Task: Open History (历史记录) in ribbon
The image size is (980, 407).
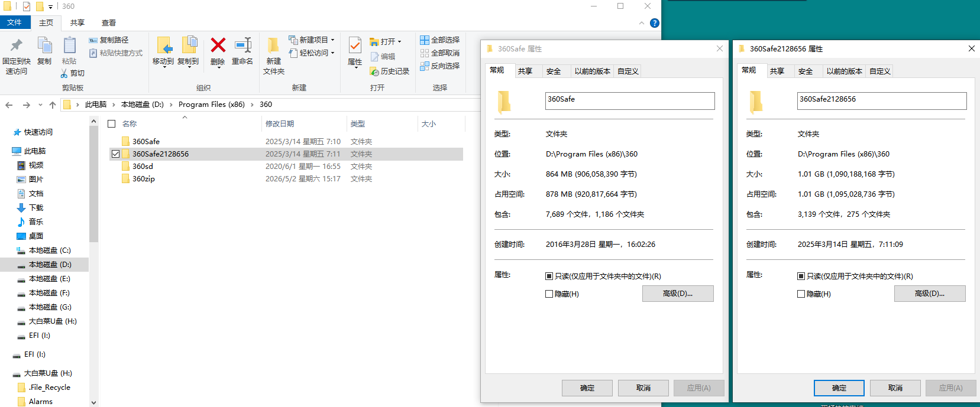Action: click(x=390, y=71)
